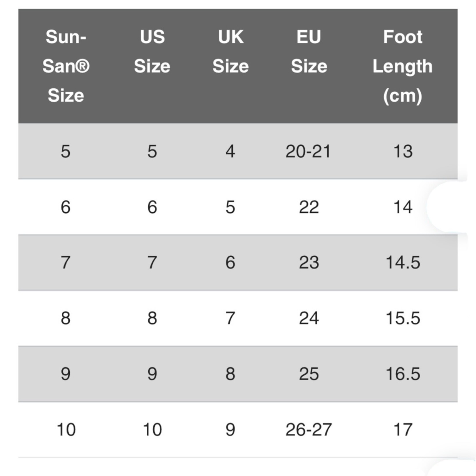The image size is (476, 476).
Task: Click the UK size 4 cell
Action: (x=230, y=151)
